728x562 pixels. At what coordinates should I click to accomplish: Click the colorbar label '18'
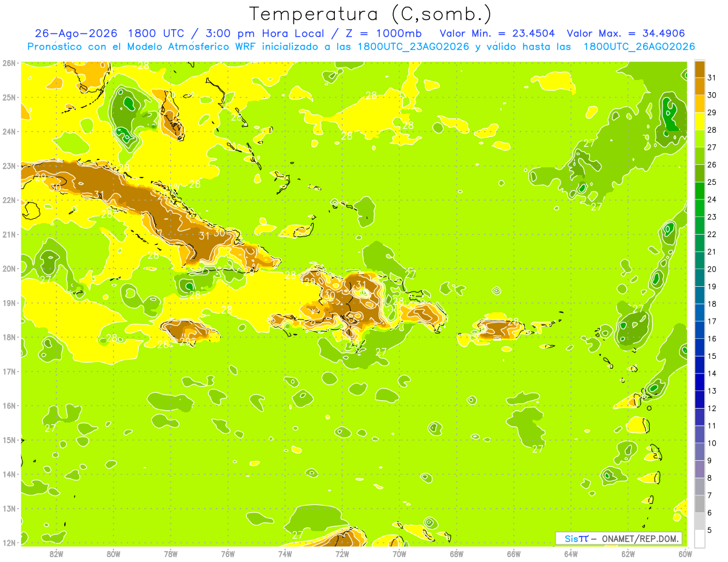click(712, 304)
